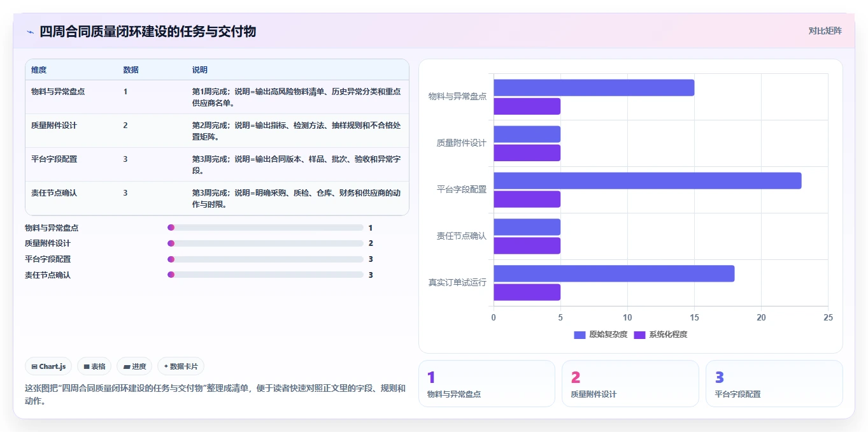Select the 数据卡片 tag chip
Screen dimensions: 868x432
coord(181,366)
